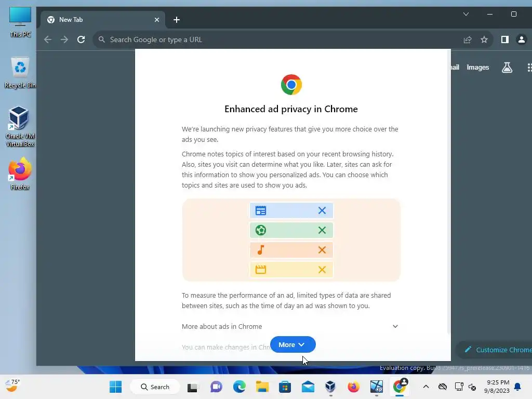Click the Chrome back arrow button
532x399 pixels.
point(48,39)
